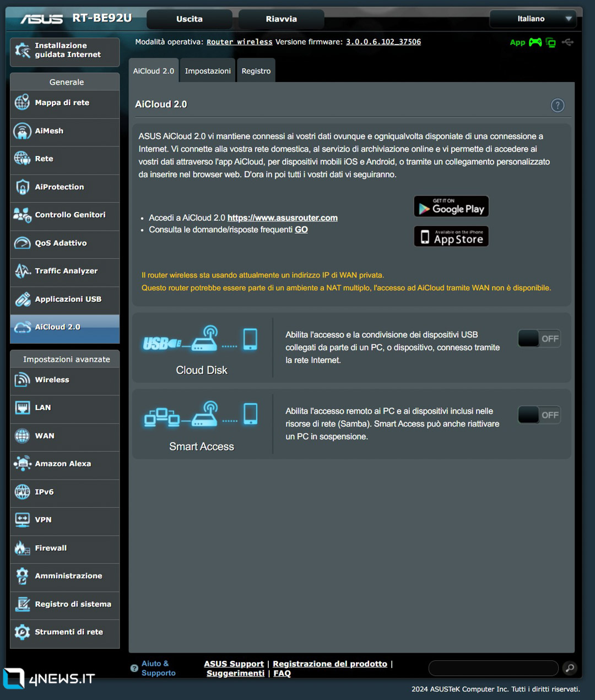
Task: Click the Firewall flame icon
Action: point(23,548)
